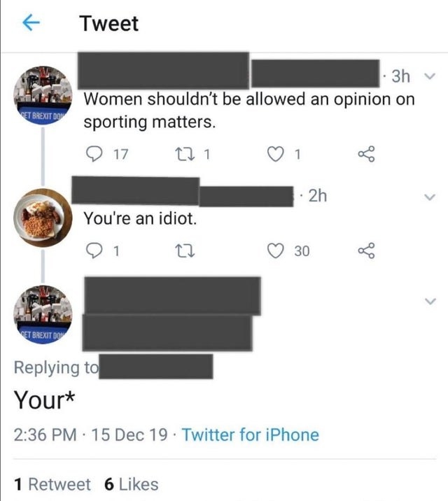Screen dimensions: 448x501
Task: Open the food plate profile picture
Action: 43,217
